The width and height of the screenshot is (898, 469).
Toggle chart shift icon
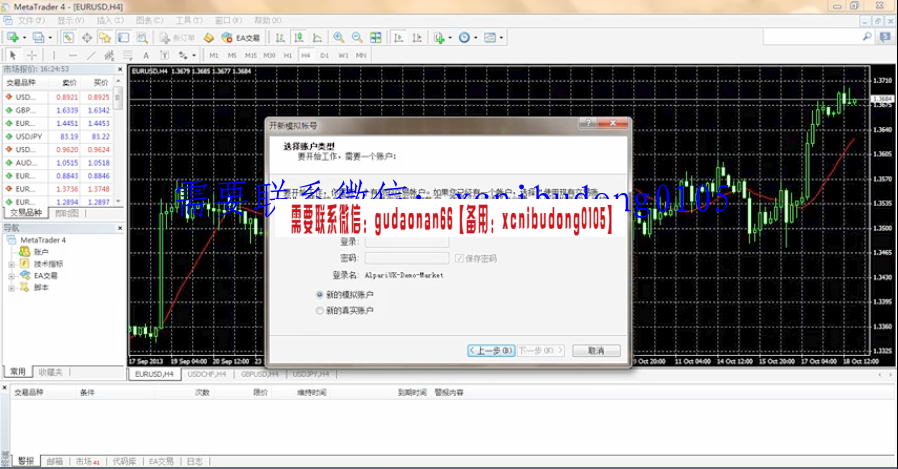[x=417, y=38]
